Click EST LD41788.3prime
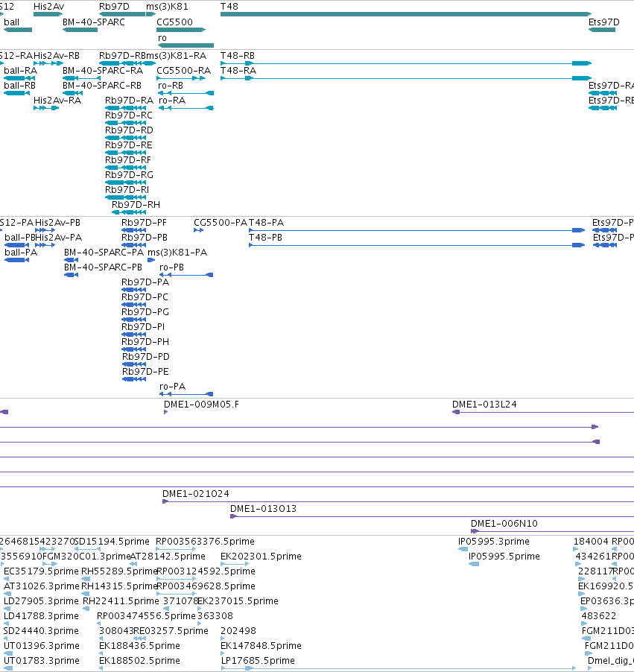 (5, 624)
